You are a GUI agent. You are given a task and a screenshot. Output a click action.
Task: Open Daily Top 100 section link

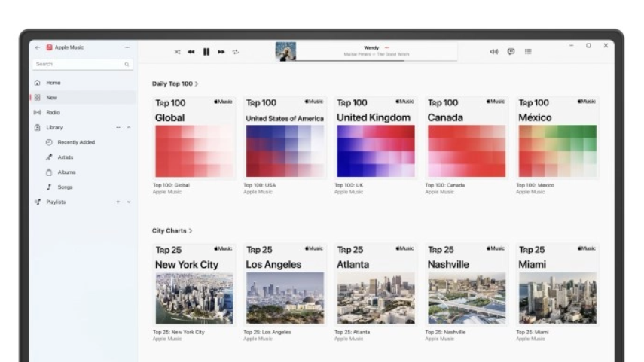point(175,84)
